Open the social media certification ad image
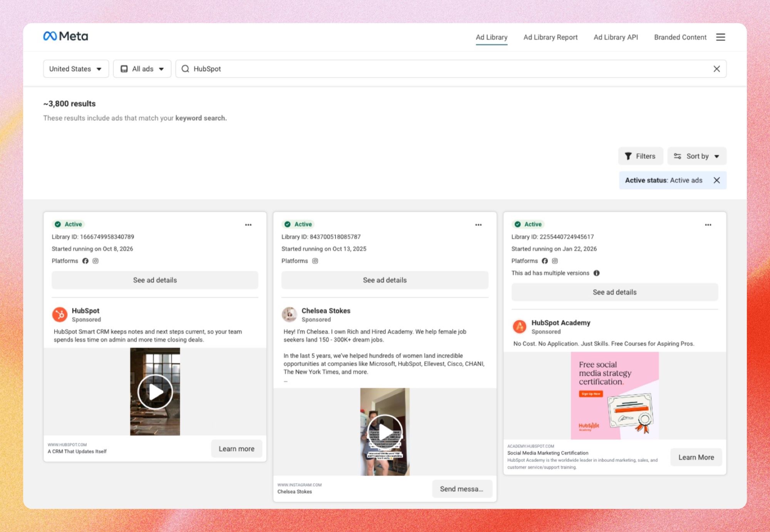 coord(614,395)
